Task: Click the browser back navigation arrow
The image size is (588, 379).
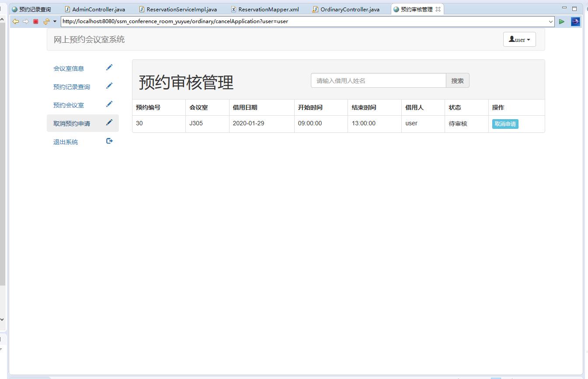Action: pyautogui.click(x=16, y=21)
